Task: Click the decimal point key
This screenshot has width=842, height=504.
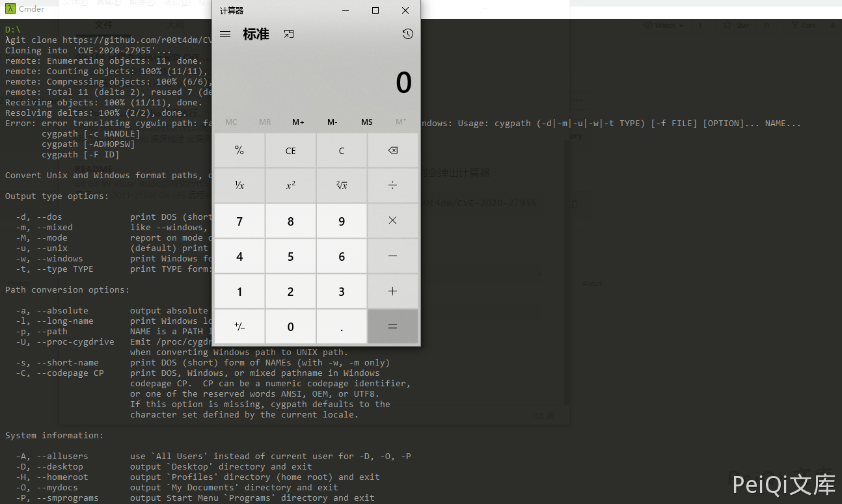Action: pos(342,326)
